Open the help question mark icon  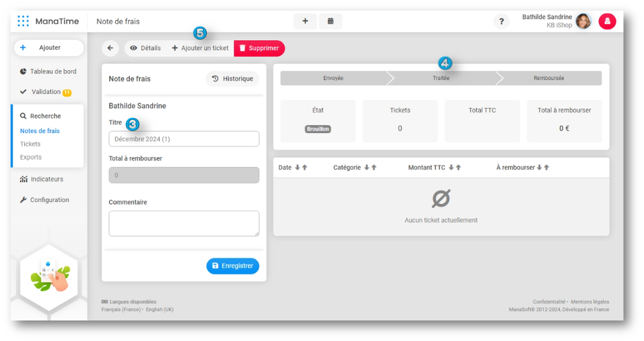click(x=502, y=22)
